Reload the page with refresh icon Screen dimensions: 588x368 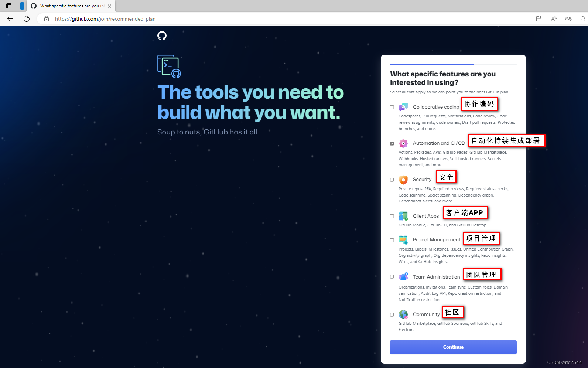(27, 19)
